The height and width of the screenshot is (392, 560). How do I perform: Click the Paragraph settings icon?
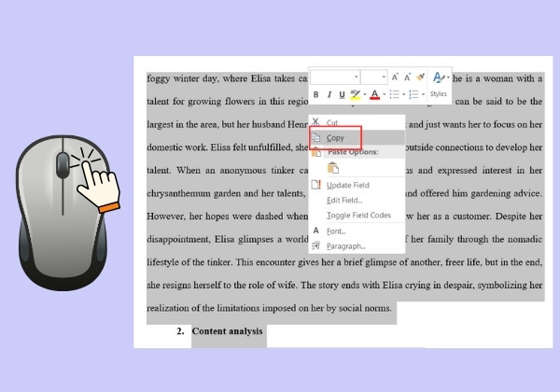click(315, 245)
